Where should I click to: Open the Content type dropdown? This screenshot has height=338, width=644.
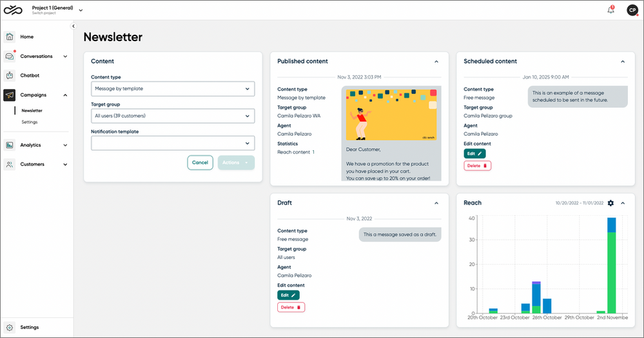coord(173,89)
